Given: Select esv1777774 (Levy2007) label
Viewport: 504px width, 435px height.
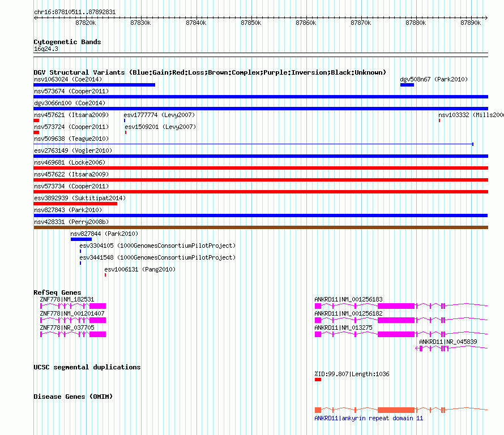Looking at the screenshot, I should (159, 115).
